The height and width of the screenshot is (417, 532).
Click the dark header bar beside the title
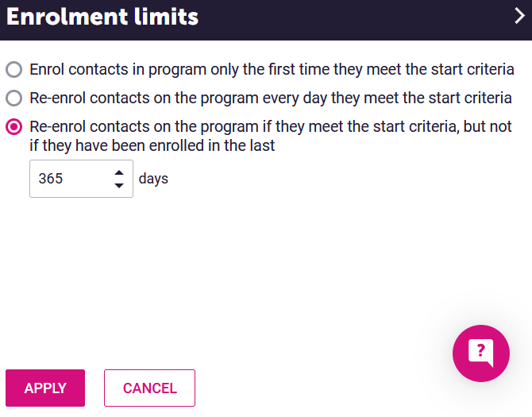point(357,20)
